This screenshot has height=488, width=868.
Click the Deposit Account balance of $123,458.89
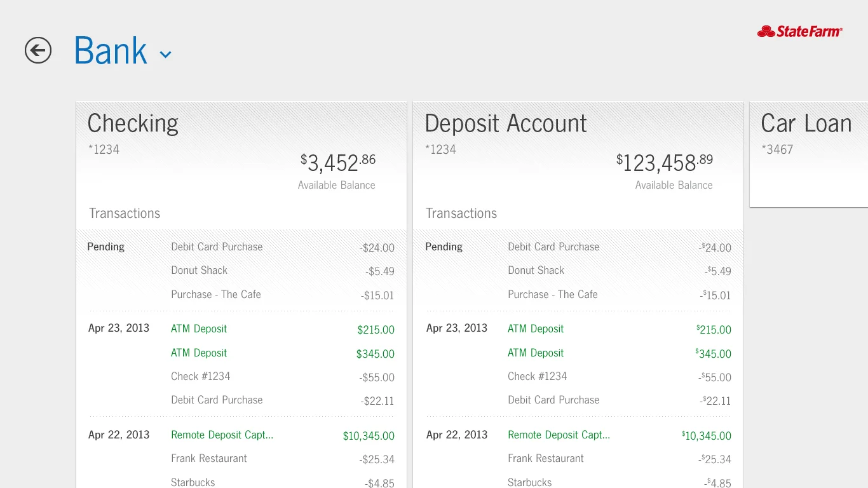pyautogui.click(x=664, y=163)
